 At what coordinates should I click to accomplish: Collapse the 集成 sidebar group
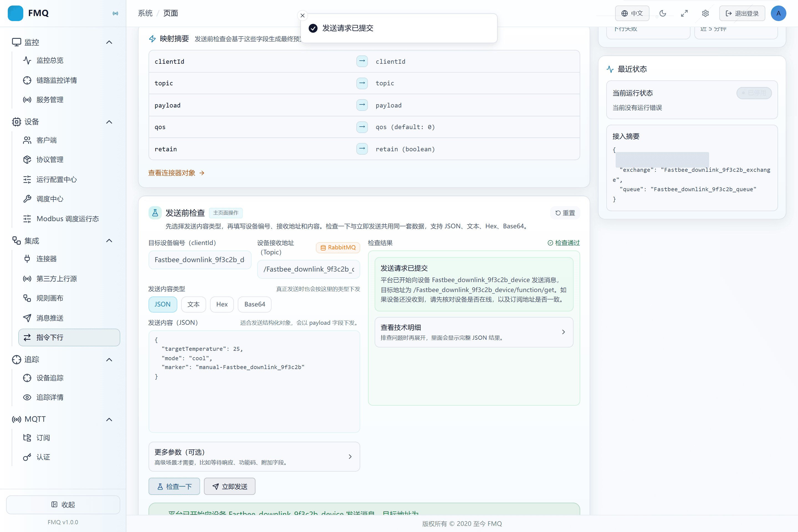109,241
